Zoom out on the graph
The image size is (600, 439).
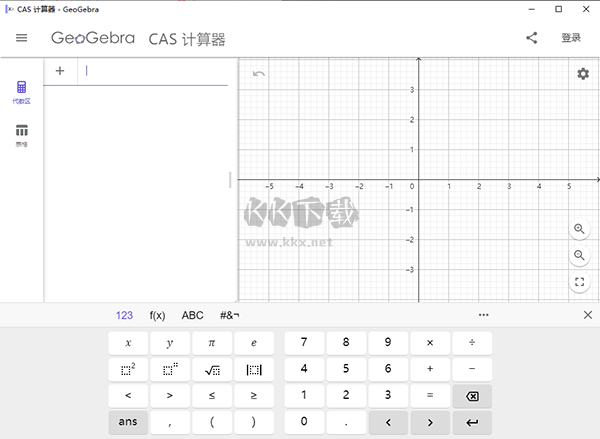[x=579, y=256]
